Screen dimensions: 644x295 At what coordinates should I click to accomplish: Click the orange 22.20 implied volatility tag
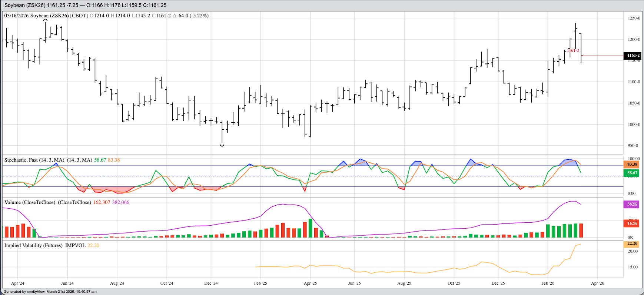click(632, 244)
